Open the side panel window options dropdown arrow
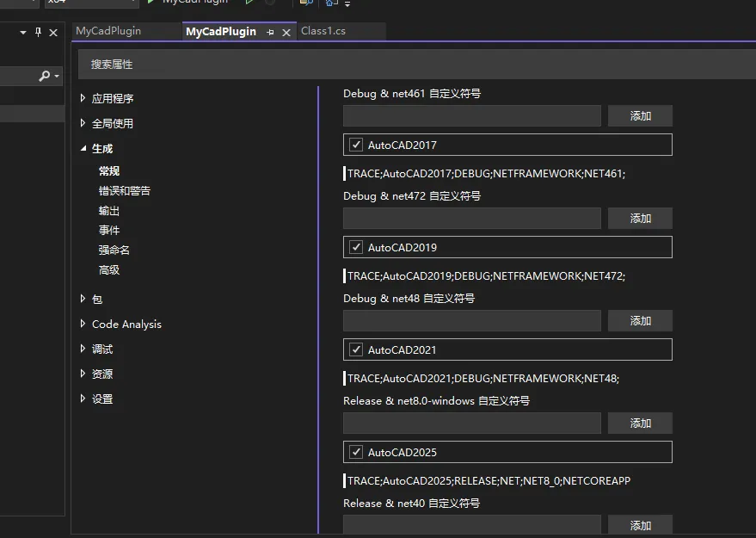This screenshot has height=538, width=756. click(22, 33)
